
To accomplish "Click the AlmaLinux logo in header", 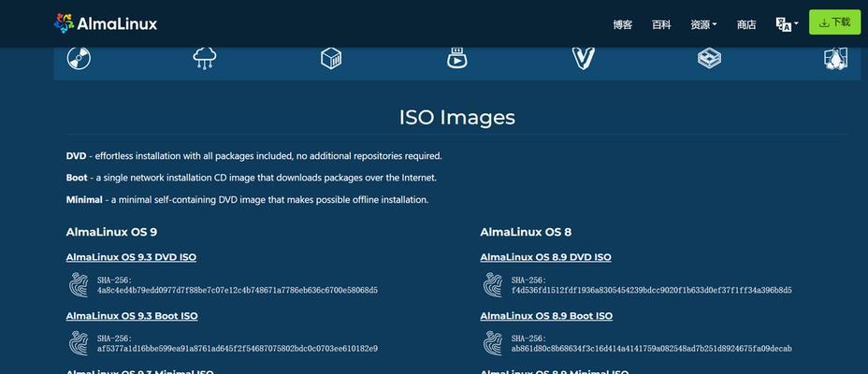I will 106,23.
